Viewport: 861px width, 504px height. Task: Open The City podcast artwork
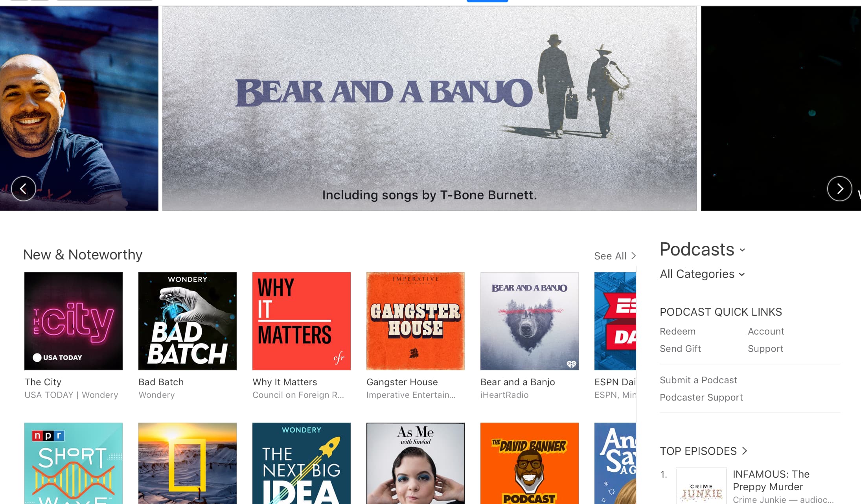[74, 321]
